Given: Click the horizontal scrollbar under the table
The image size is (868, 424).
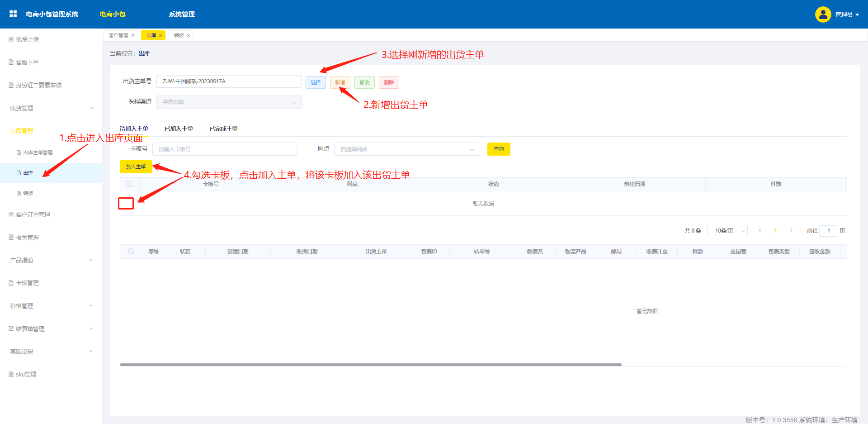Looking at the screenshot, I should [371, 364].
